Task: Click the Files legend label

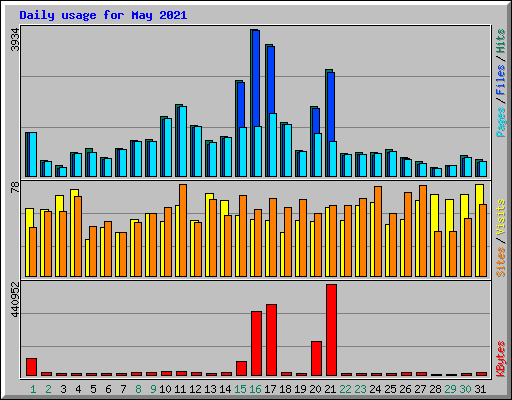Action: click(x=500, y=80)
